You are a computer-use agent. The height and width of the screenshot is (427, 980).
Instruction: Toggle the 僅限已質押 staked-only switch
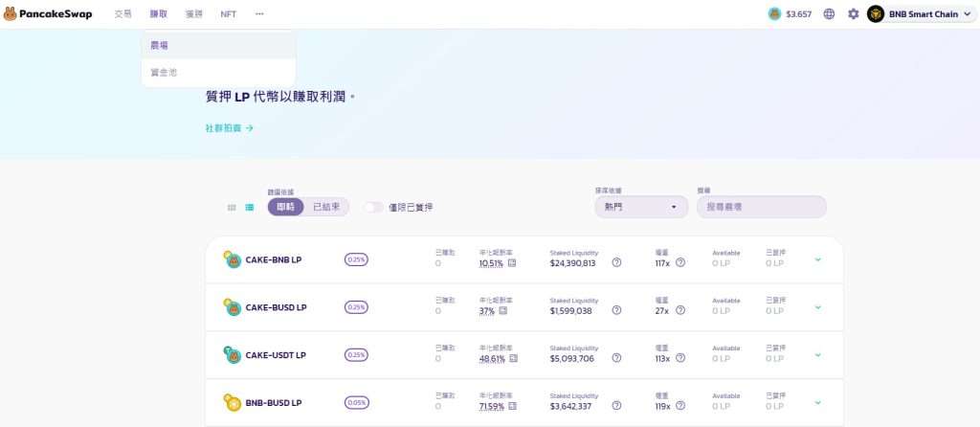pos(373,207)
